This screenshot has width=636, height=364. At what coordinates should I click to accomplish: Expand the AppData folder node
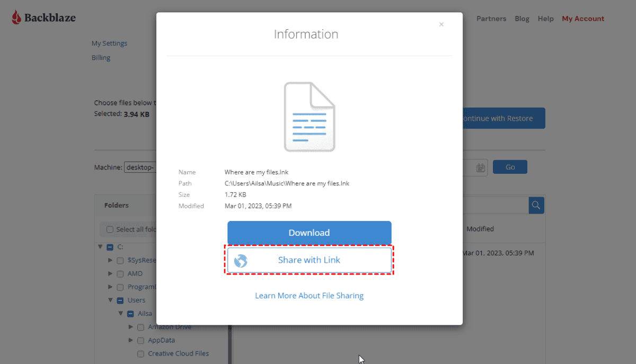click(x=130, y=340)
